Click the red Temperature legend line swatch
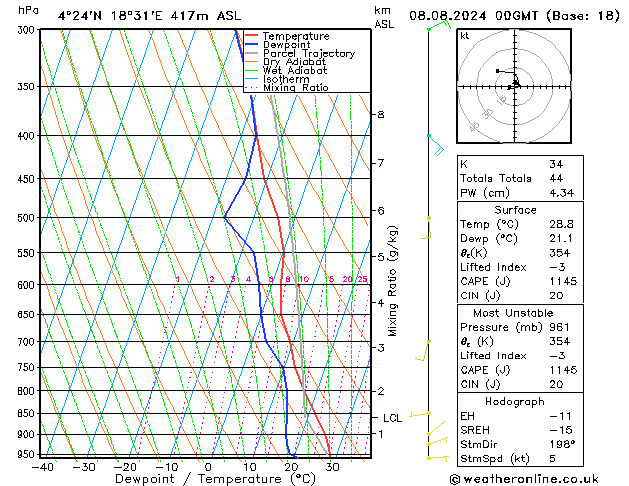Viewport: 629px width, 486px height. click(x=251, y=36)
